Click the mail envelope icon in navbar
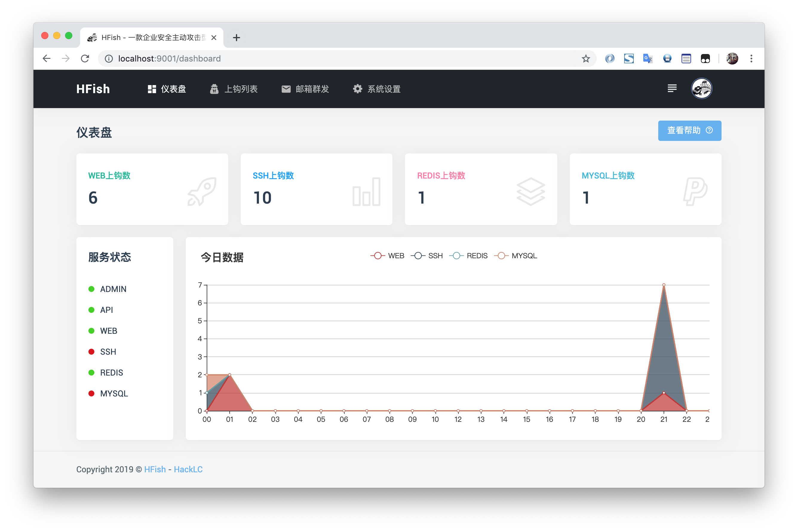This screenshot has height=532, width=798. [x=286, y=89]
